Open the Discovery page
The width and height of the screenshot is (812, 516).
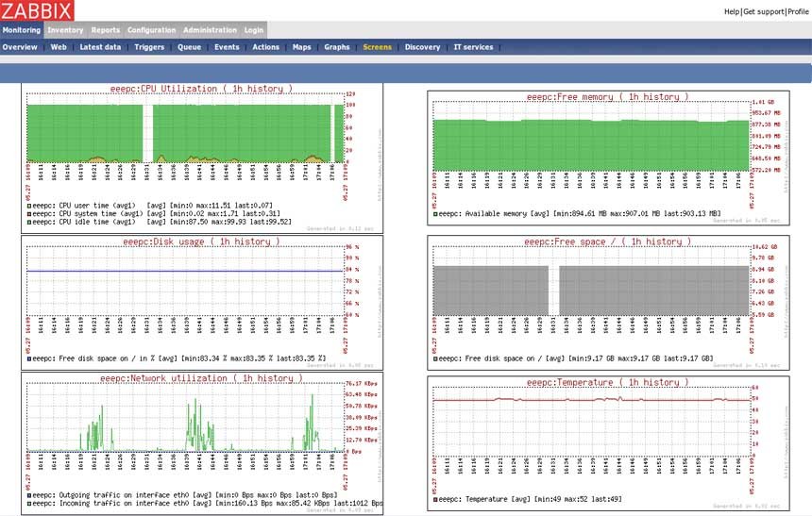tap(422, 47)
